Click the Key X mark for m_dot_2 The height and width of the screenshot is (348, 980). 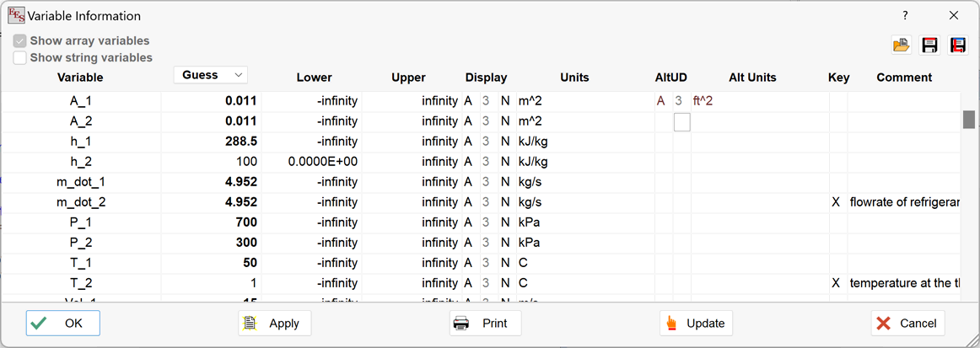(x=836, y=202)
